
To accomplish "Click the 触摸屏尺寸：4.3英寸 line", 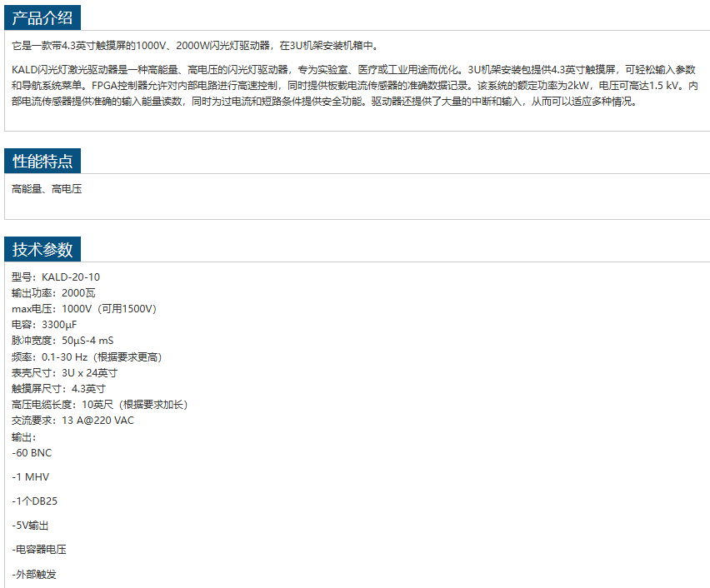I will tap(58, 388).
